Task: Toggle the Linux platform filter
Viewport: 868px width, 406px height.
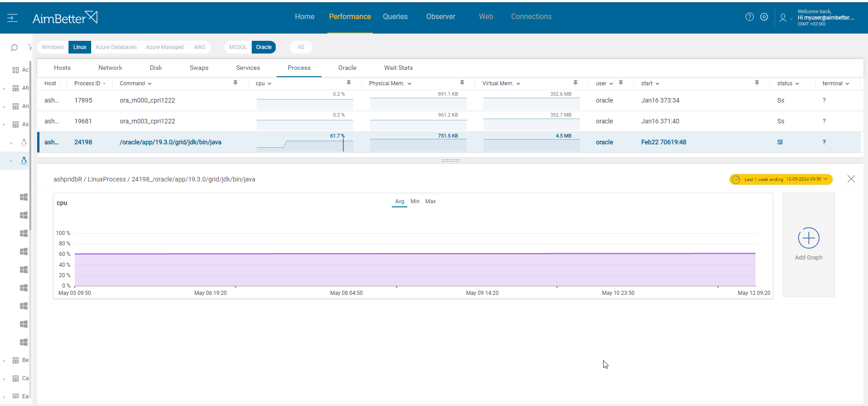Action: (x=80, y=47)
